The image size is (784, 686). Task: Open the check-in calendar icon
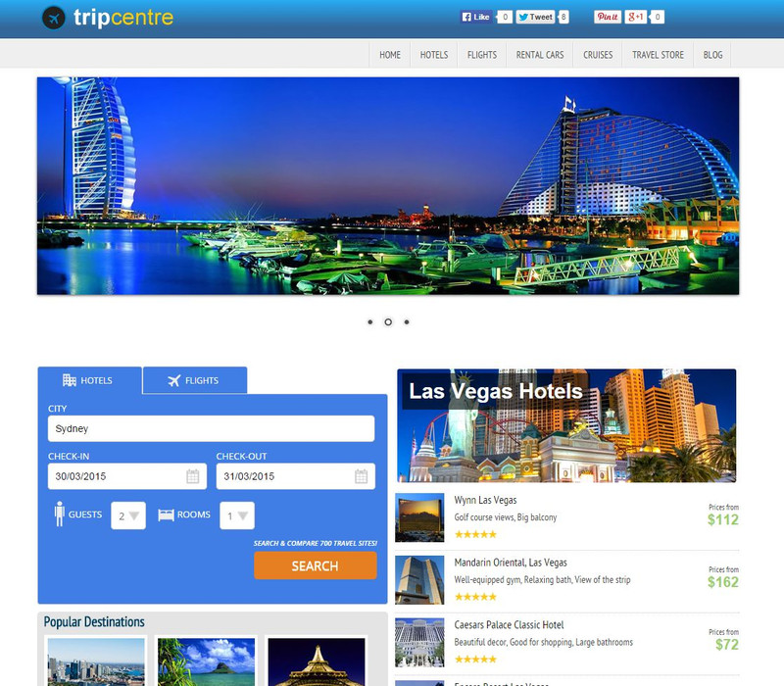[x=192, y=476]
